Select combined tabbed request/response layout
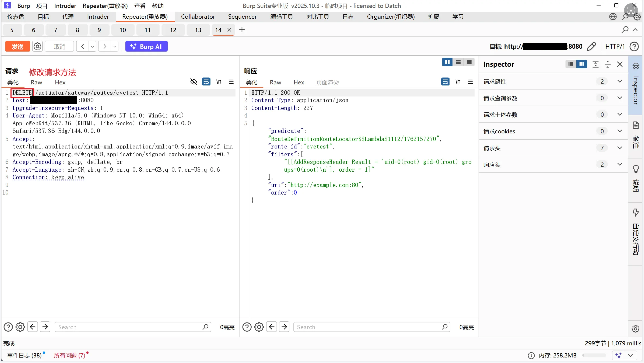 tap(469, 62)
